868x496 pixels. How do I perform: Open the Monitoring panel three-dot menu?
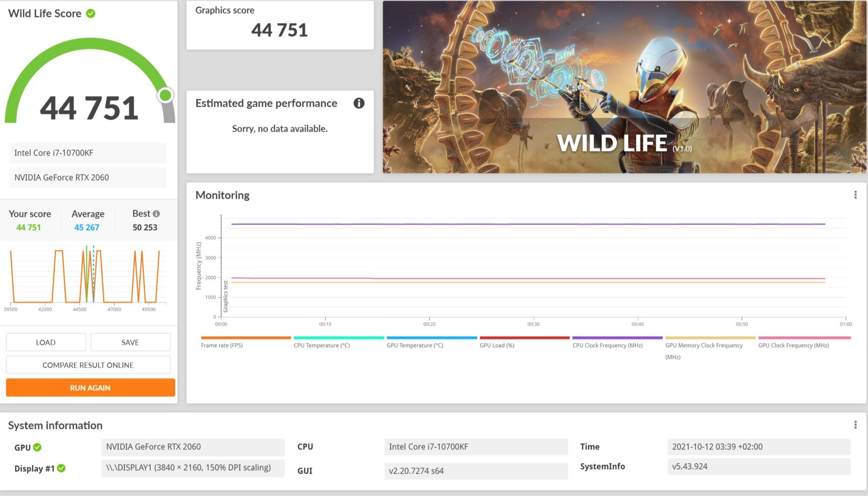855,195
